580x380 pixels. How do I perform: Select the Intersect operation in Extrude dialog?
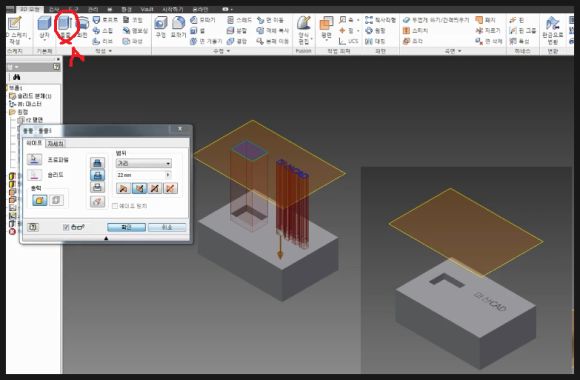click(x=97, y=187)
